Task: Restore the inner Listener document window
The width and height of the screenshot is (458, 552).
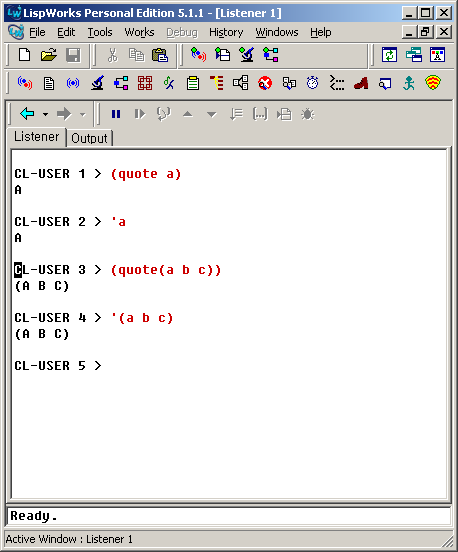Action: click(x=425, y=32)
